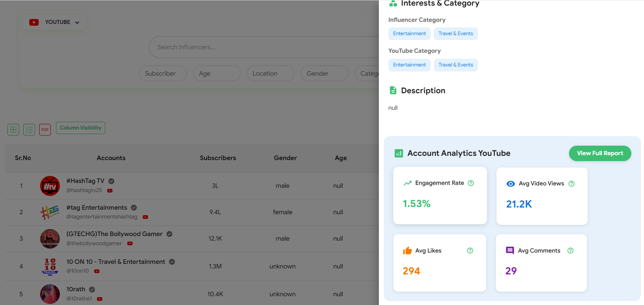Sort by Subscribers column header
Viewport: 644px width, 305px height.
(x=218, y=158)
